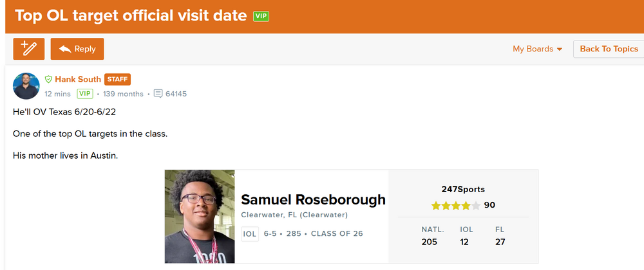Click the 247Sports rating heading
Image resolution: width=644 pixels, height=270 pixels.
463,189
